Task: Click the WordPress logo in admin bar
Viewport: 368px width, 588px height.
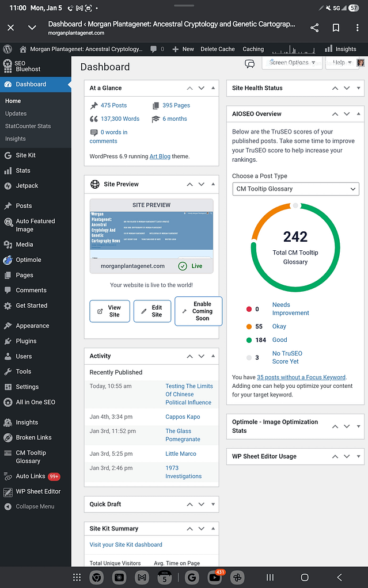Action: (8, 49)
